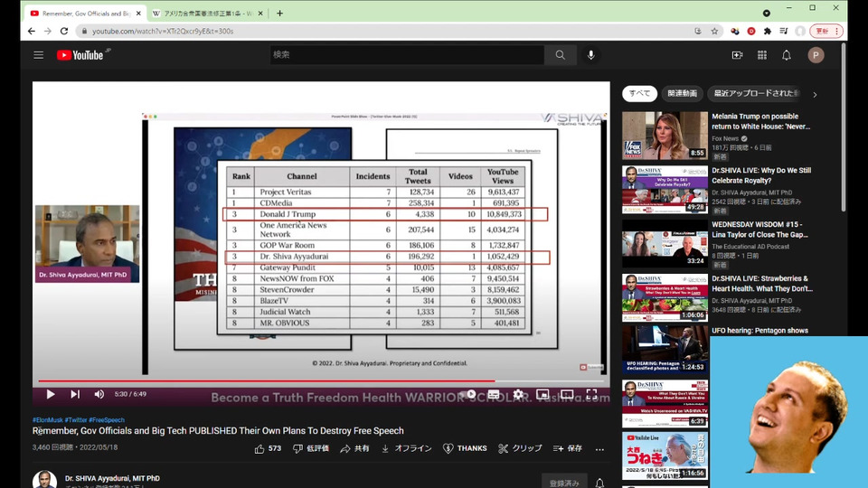Send a THANKS tip
Image resolution: width=868 pixels, height=488 pixels.
click(465, 449)
